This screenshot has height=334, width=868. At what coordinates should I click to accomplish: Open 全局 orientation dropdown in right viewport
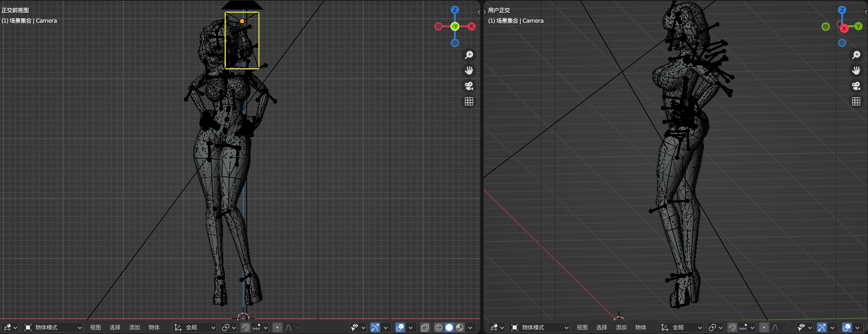[681, 327]
